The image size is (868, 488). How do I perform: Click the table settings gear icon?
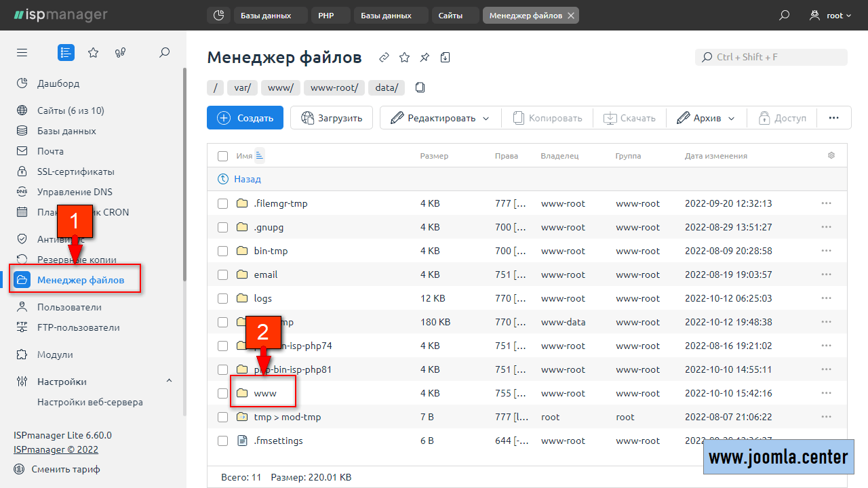coord(831,156)
